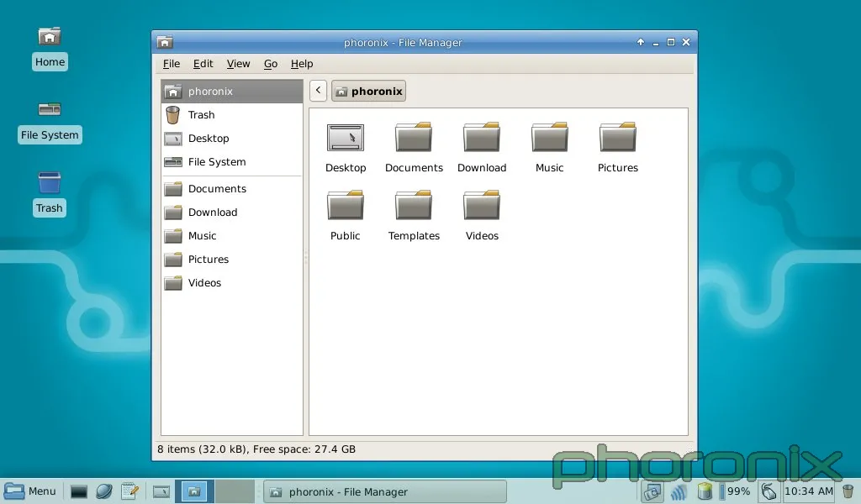The image size is (861, 504).
Task: Click the back arrow path button
Action: (318, 91)
